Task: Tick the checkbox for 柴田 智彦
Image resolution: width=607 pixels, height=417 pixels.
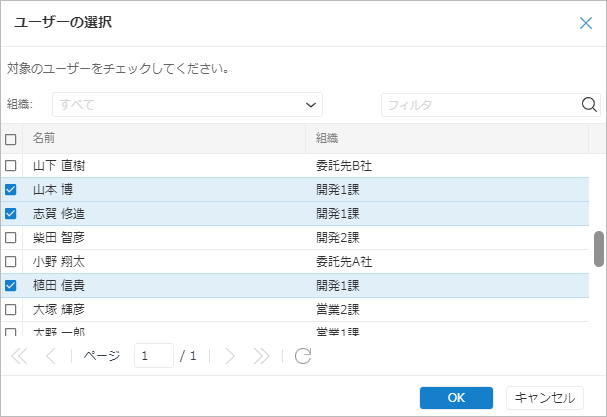Action: coord(11,237)
